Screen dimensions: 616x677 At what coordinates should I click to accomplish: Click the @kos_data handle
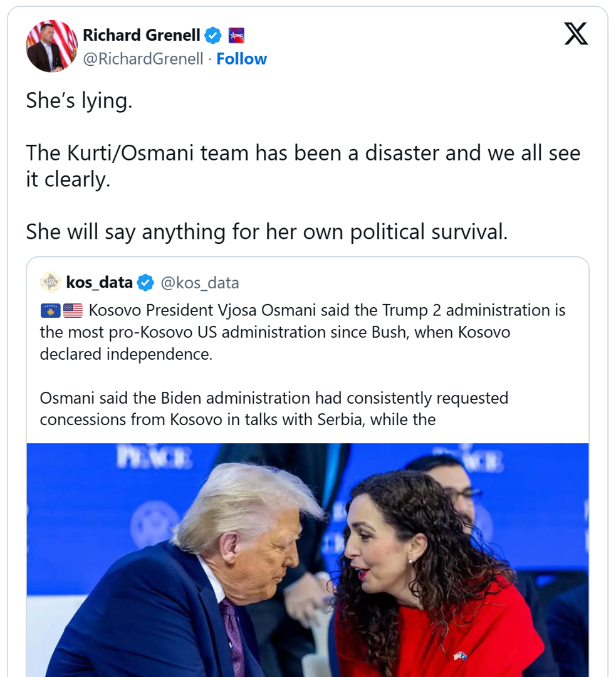pyautogui.click(x=200, y=283)
